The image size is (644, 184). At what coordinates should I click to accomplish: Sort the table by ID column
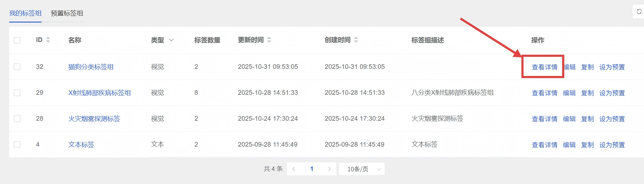[x=48, y=40]
